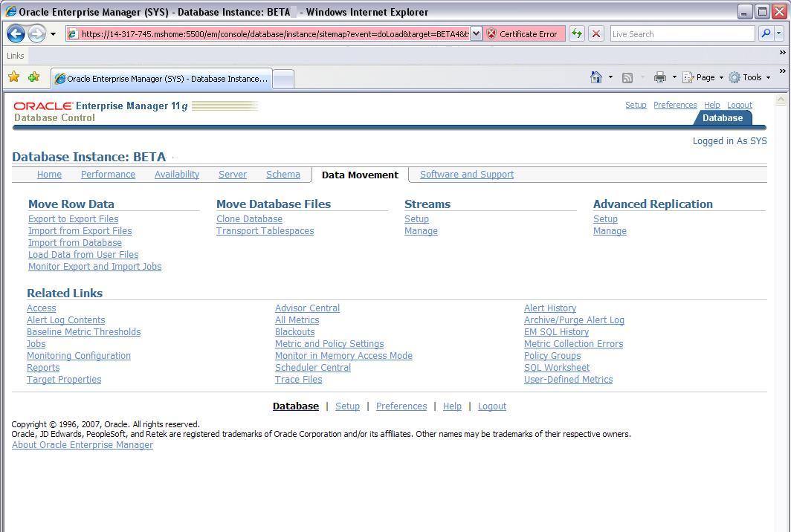This screenshot has height=532, width=791.
Task: Click the User-Defined Metrics link
Action: [x=569, y=380]
